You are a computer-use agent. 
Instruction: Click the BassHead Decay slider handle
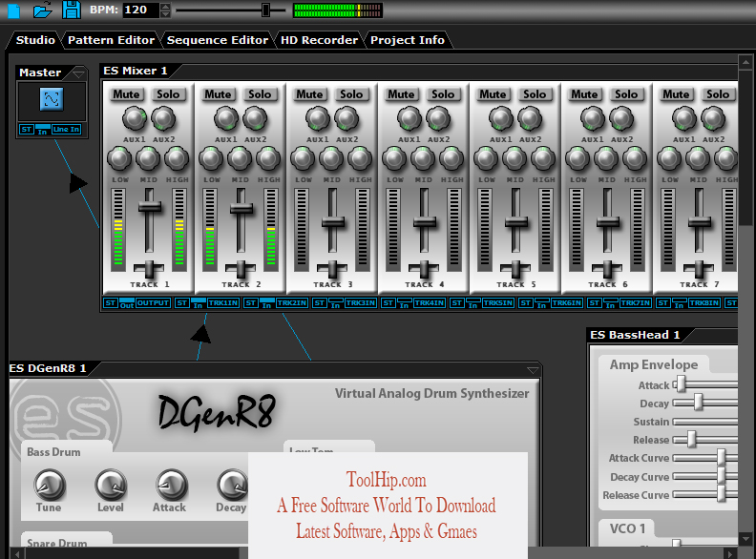pos(698,402)
